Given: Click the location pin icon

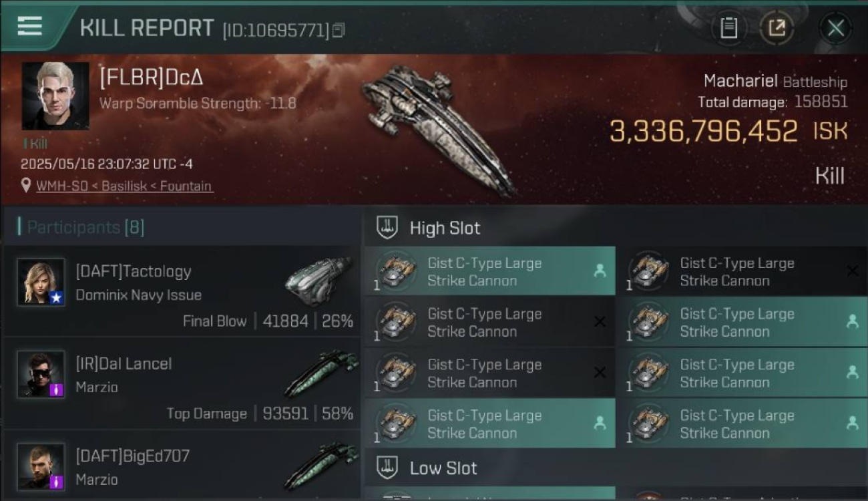Looking at the screenshot, I should (x=26, y=186).
